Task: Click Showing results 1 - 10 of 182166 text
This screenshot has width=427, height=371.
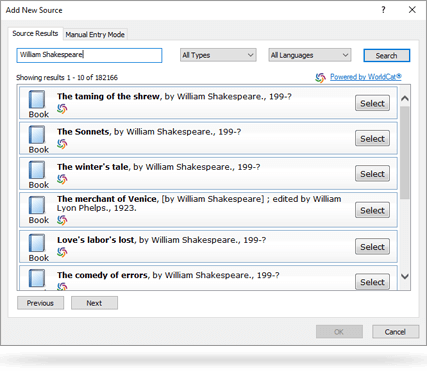Action: (67, 78)
